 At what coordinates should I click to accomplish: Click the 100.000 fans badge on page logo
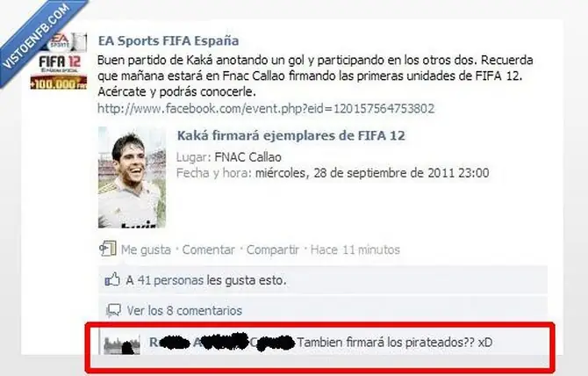pos(59,83)
